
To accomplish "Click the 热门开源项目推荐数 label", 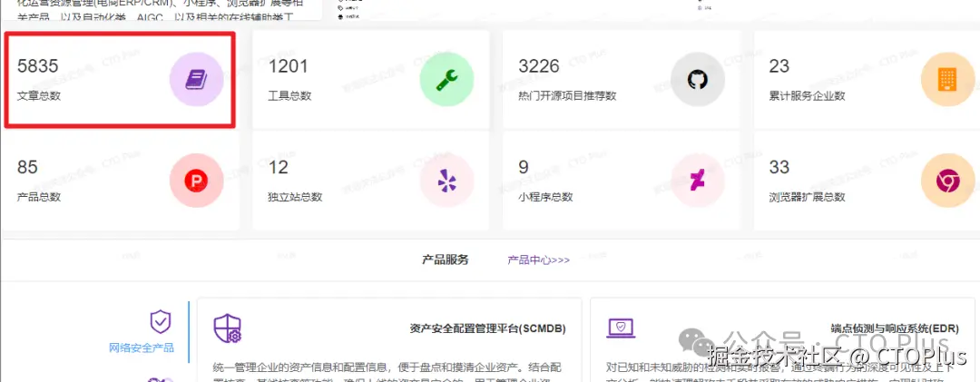I will point(567,95).
